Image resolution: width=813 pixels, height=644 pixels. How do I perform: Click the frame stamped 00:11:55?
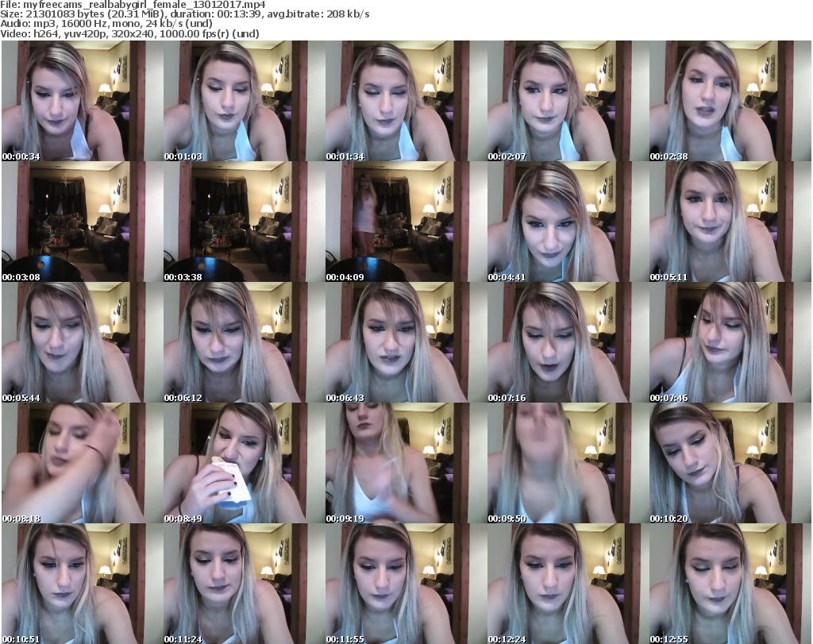click(406, 584)
